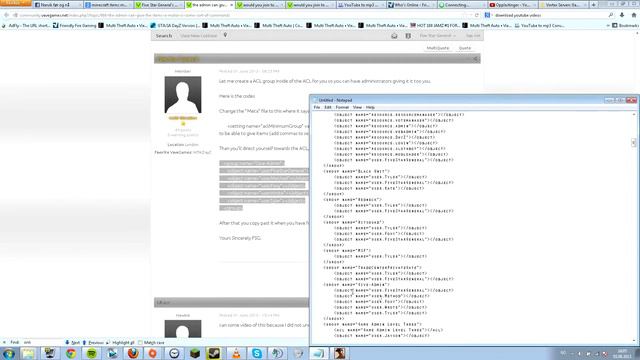This screenshot has width=640, height=360.
Task: Open the File menu in Notepad
Action: click(317, 107)
